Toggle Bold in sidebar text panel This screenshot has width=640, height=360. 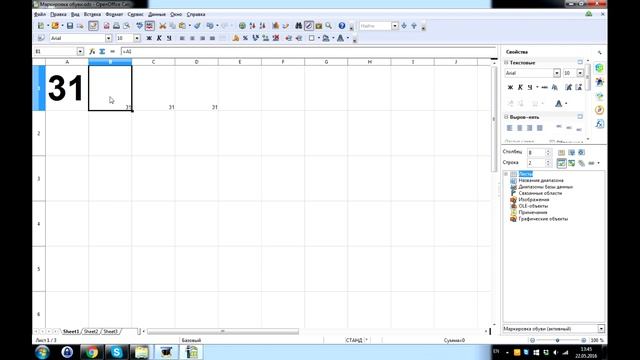coord(510,87)
